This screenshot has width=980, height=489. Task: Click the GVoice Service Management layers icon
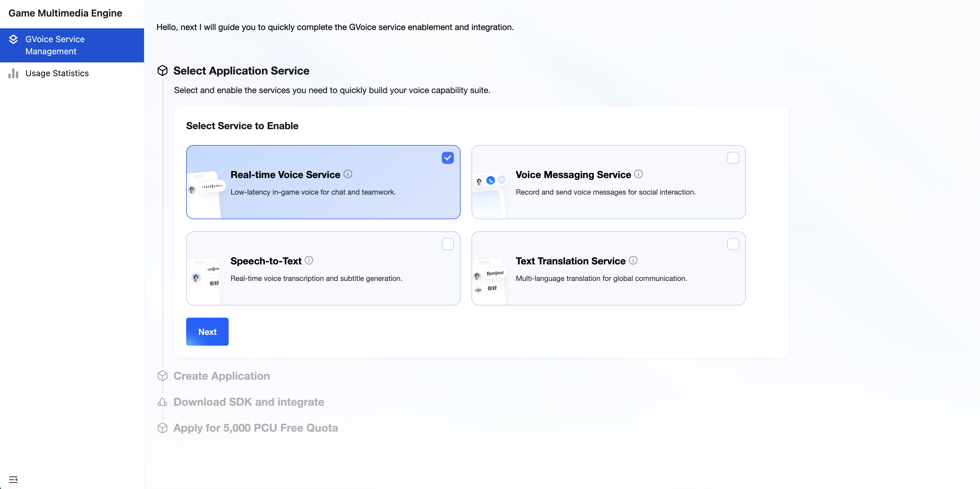[x=13, y=39]
